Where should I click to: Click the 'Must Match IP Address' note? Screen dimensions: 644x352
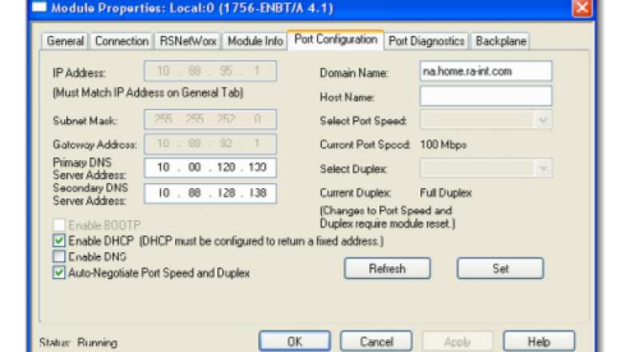(148, 93)
